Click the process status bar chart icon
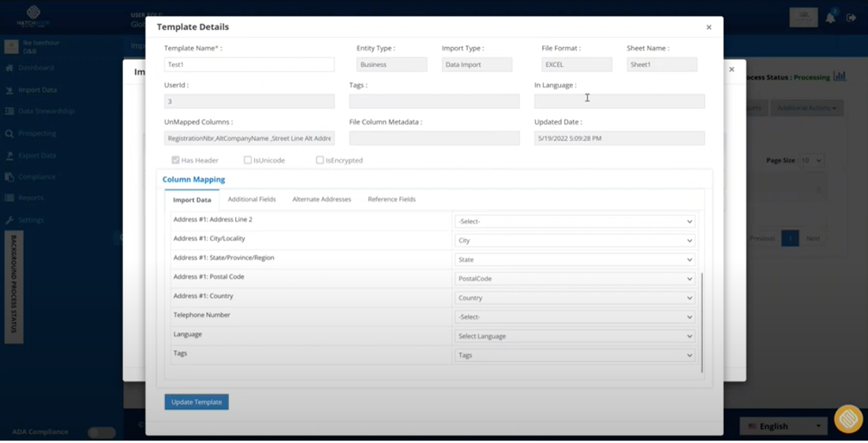Screen dimensions: 868x443 click(840, 76)
